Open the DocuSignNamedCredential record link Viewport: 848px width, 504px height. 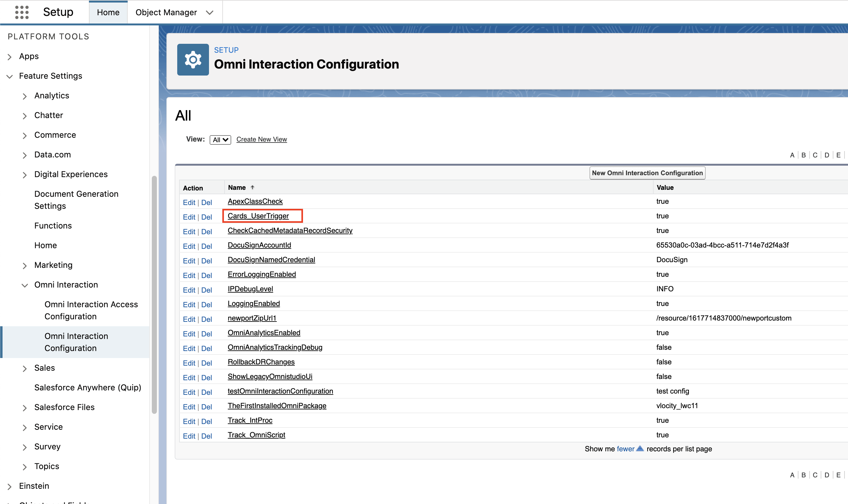(x=271, y=260)
